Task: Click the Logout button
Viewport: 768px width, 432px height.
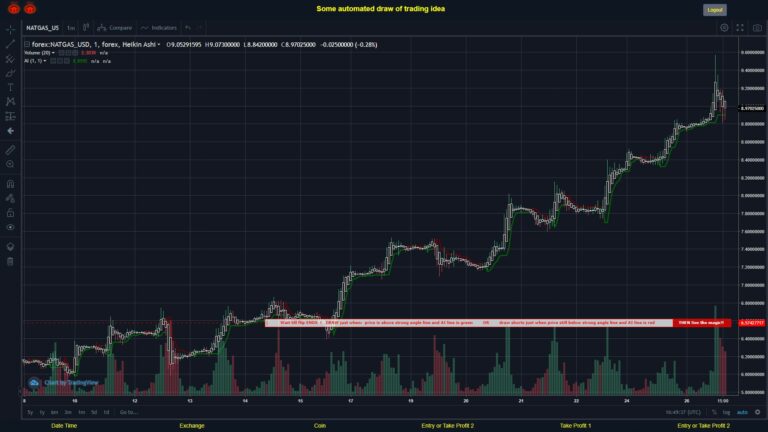Action: pos(715,10)
